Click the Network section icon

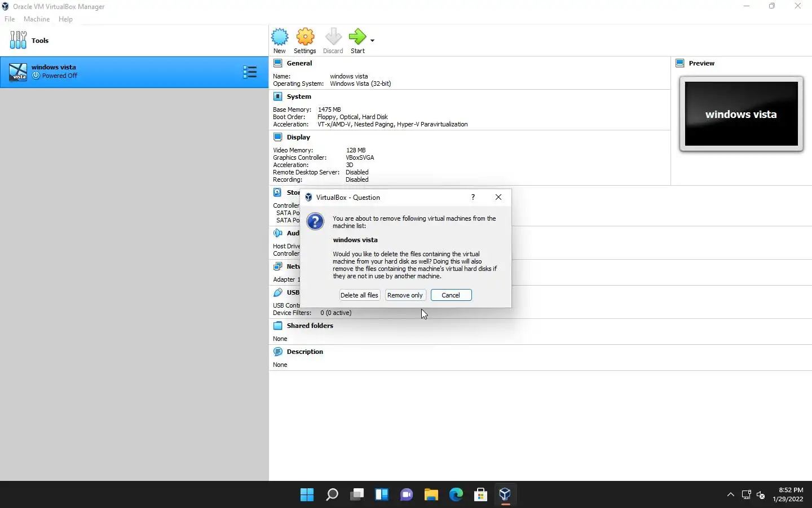point(277,266)
